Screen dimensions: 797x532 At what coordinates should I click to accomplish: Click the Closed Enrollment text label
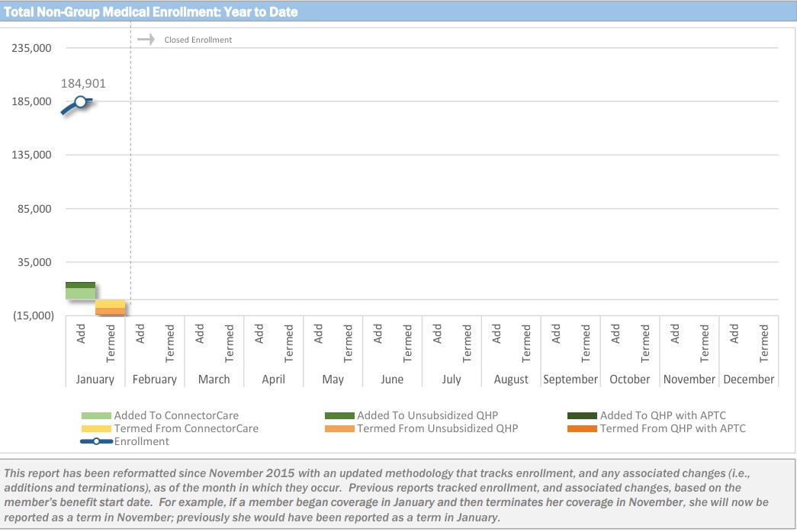click(198, 40)
